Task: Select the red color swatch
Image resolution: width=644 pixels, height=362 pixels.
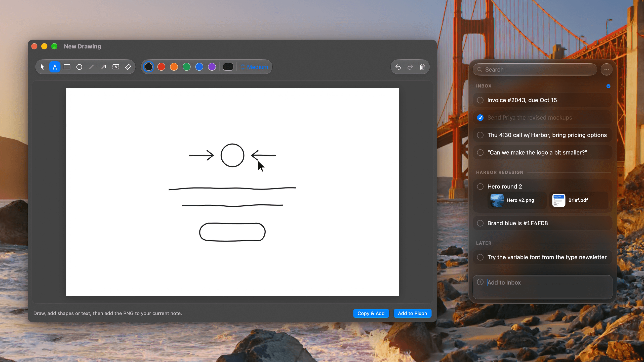Action: [x=161, y=67]
